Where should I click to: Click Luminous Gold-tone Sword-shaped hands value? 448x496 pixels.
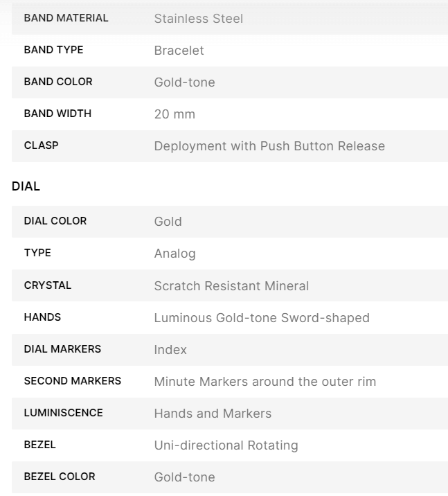[262, 318]
